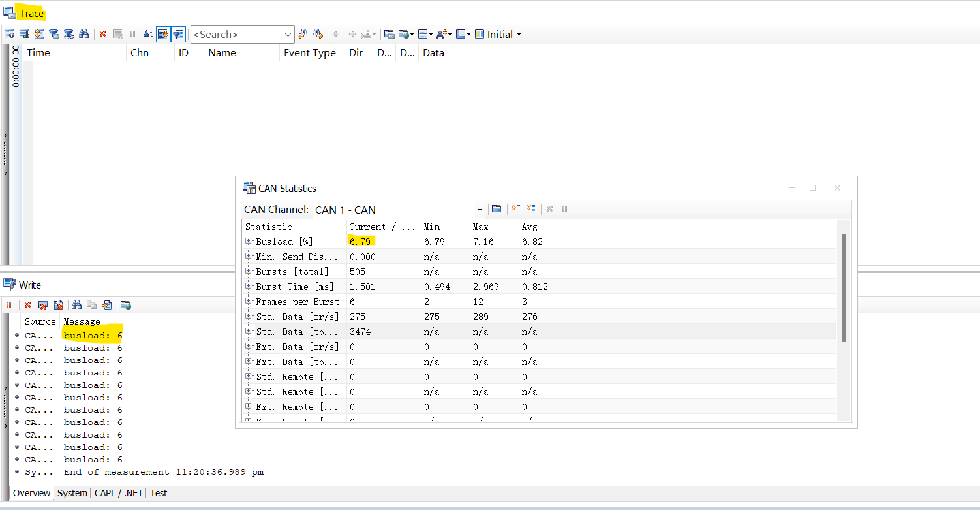
Task: Click the collapse-all icon in CAN Statistics toolbar
Action: [x=515, y=209]
